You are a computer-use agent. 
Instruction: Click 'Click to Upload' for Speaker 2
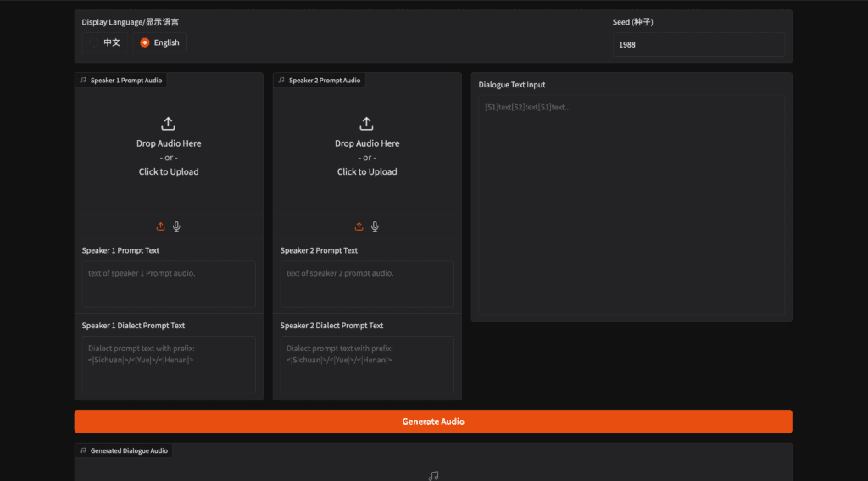(366, 171)
